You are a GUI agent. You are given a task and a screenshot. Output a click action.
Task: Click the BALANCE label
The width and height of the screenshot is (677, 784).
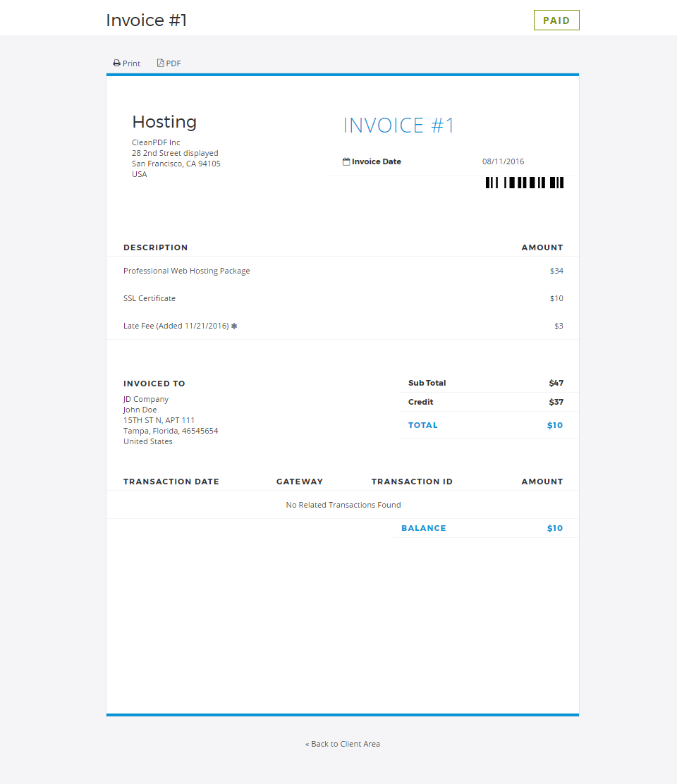click(x=424, y=528)
